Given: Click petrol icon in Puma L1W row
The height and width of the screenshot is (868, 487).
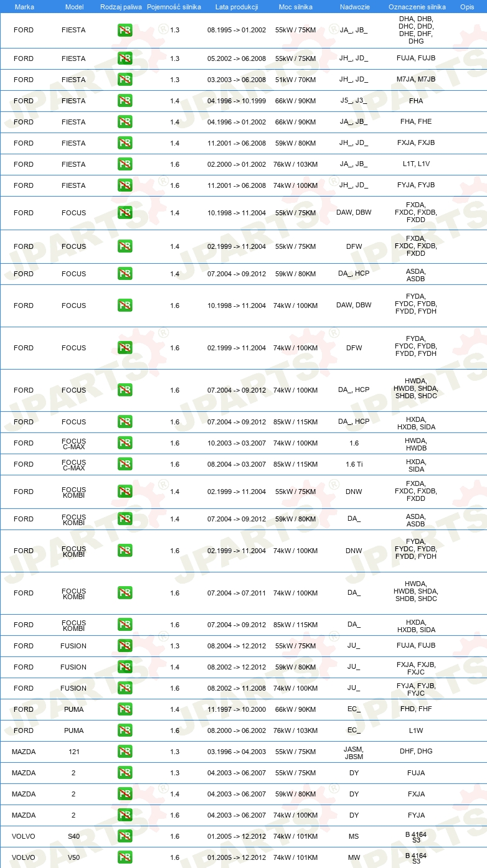Looking at the screenshot, I should [125, 730].
